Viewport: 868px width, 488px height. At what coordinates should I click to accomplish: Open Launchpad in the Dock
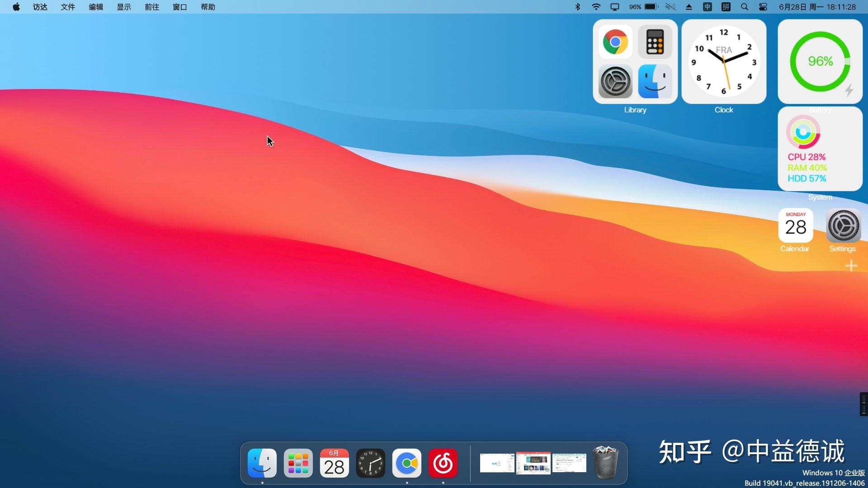click(297, 463)
